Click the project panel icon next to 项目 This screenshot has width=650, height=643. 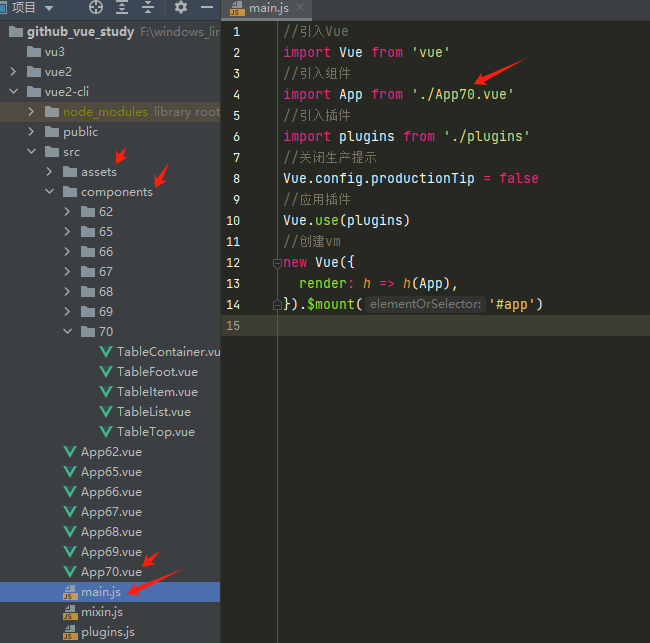click(2, 7)
